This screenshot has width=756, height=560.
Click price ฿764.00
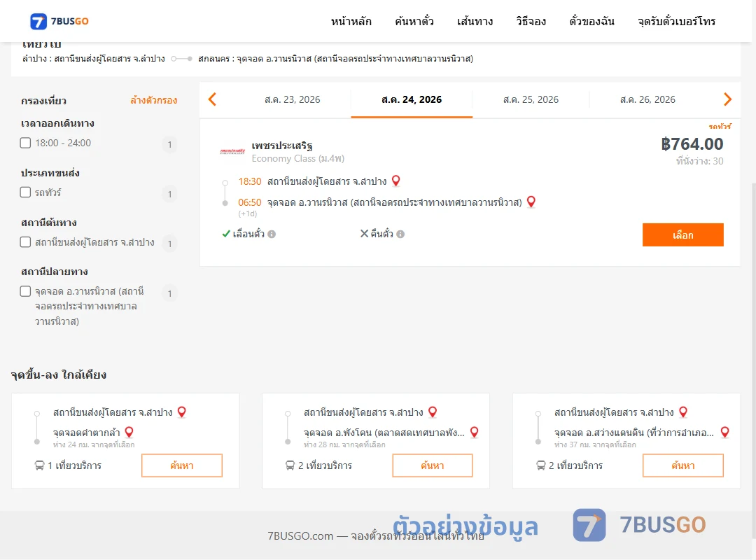[x=692, y=143]
